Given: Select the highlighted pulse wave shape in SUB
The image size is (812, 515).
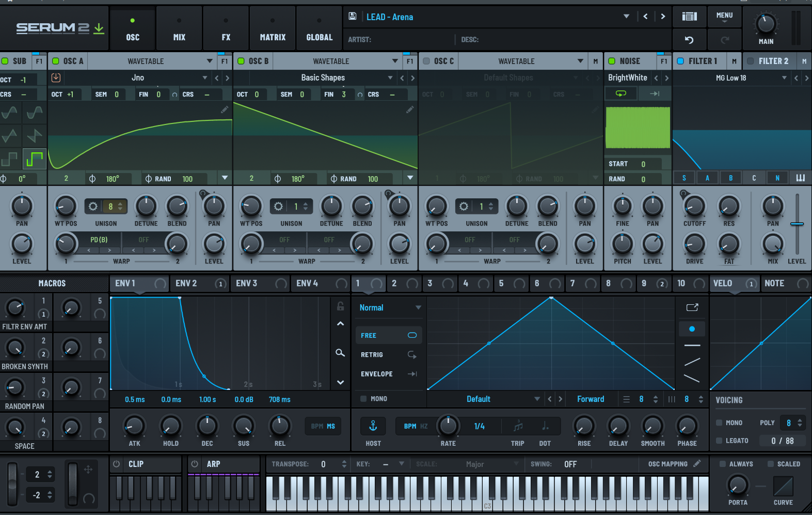Looking at the screenshot, I should (x=35, y=159).
